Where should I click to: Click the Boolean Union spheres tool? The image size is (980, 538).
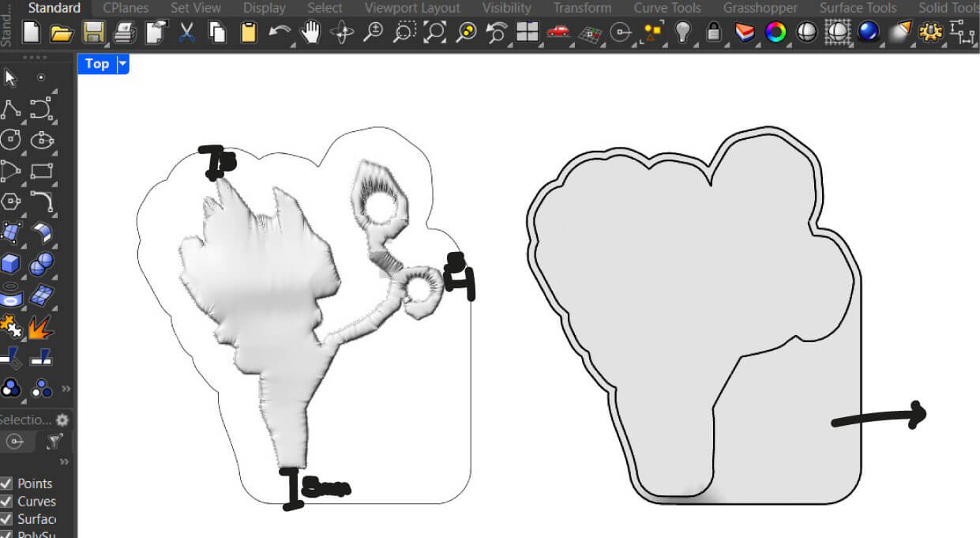pyautogui.click(x=41, y=264)
